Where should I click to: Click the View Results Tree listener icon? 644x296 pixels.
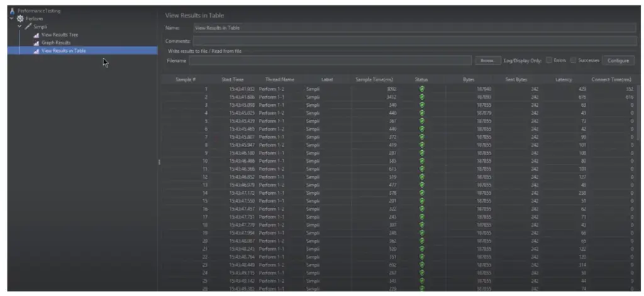pyautogui.click(x=36, y=35)
